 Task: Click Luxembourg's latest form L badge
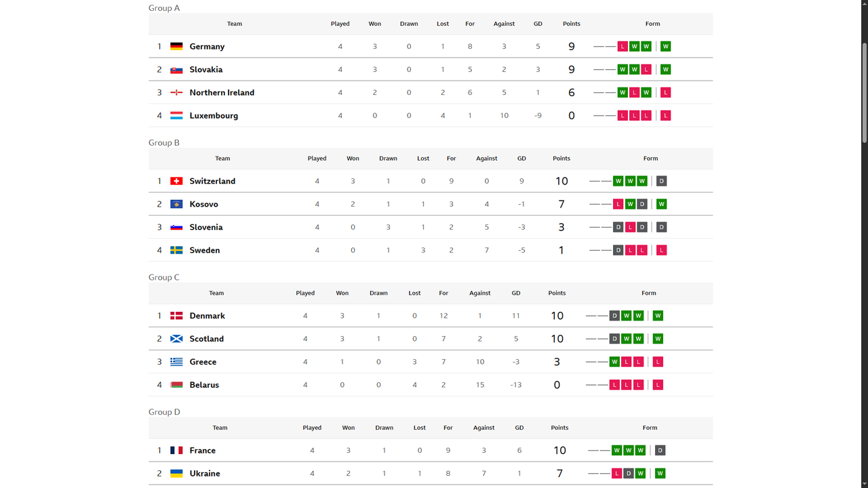coord(666,115)
